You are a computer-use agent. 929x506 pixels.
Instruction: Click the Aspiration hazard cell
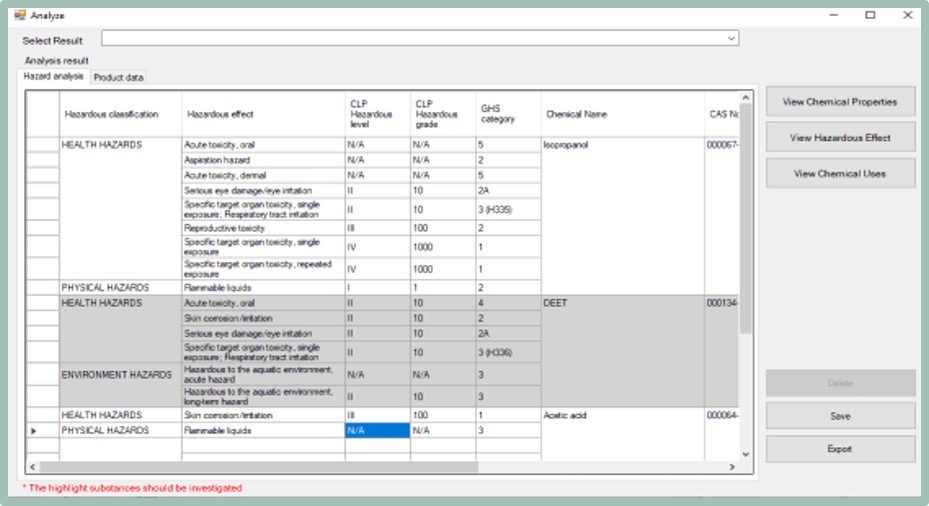tap(263, 160)
